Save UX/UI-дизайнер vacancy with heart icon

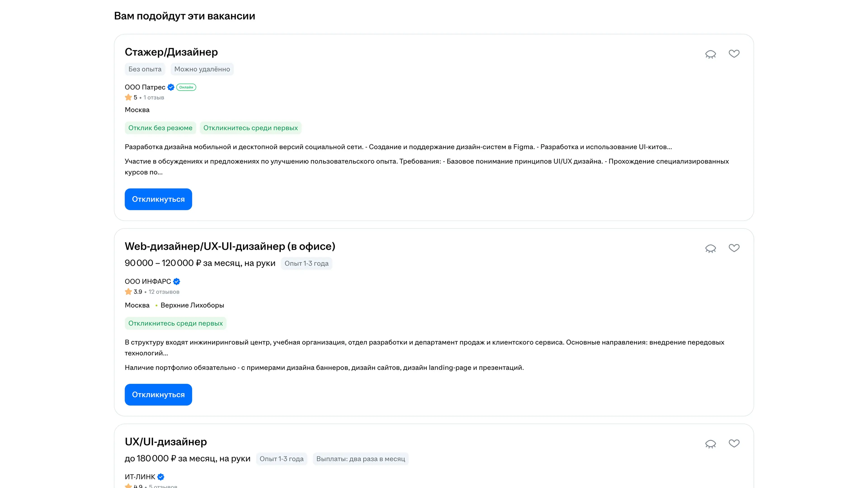pyautogui.click(x=734, y=443)
